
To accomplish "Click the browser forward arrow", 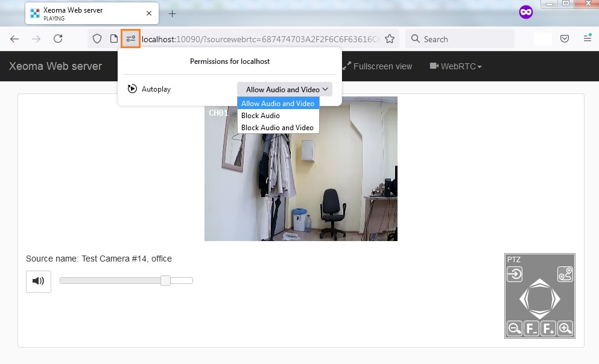I will pyautogui.click(x=36, y=39).
